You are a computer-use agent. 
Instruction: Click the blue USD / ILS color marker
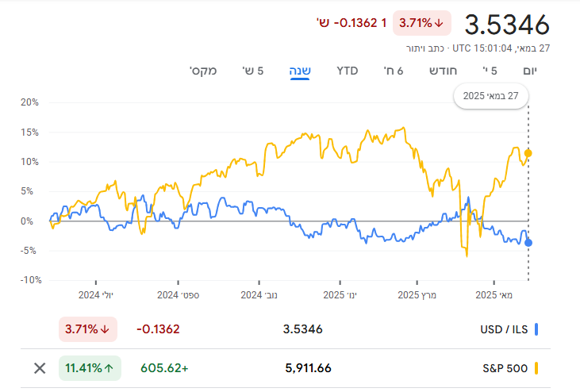pos(537,329)
